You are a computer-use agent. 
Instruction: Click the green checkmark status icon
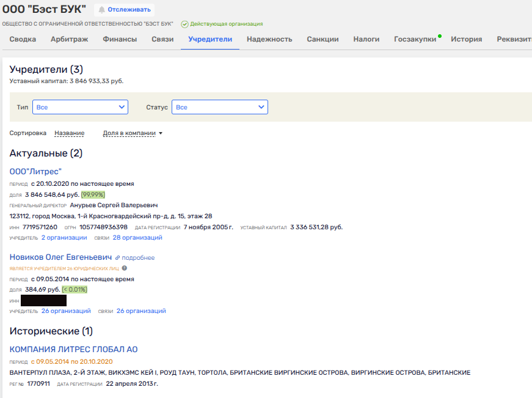point(184,24)
